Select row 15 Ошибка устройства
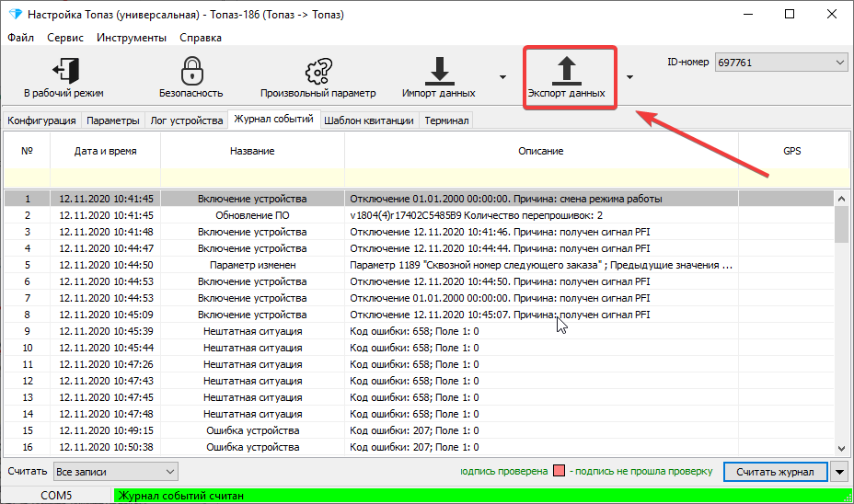The image size is (854, 504). coord(419,430)
